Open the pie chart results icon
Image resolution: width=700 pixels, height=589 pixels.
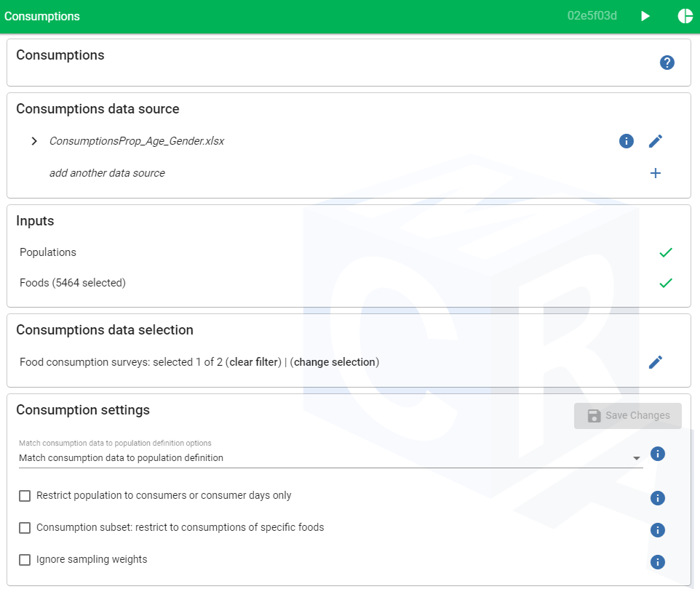[x=685, y=16]
